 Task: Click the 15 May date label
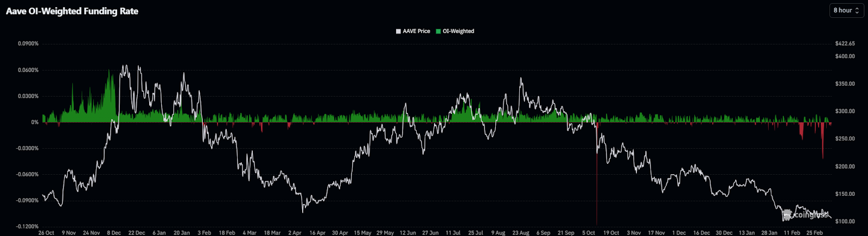coord(362,233)
